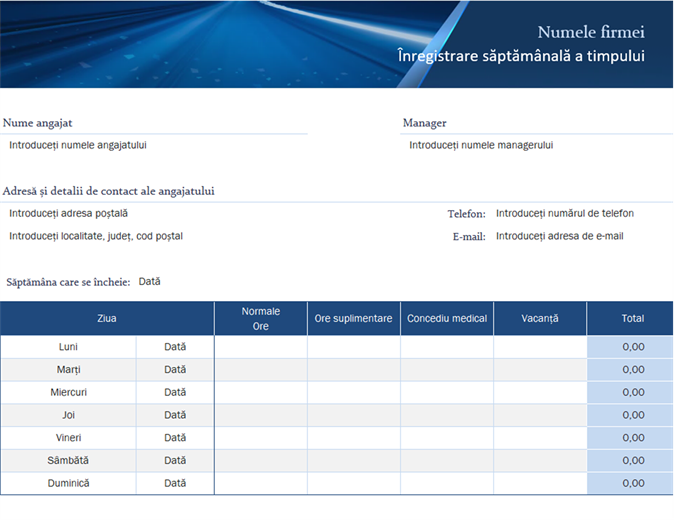Click the Vacanță cell for Joi
The width and height of the screenshot is (675, 520).
tap(540, 415)
